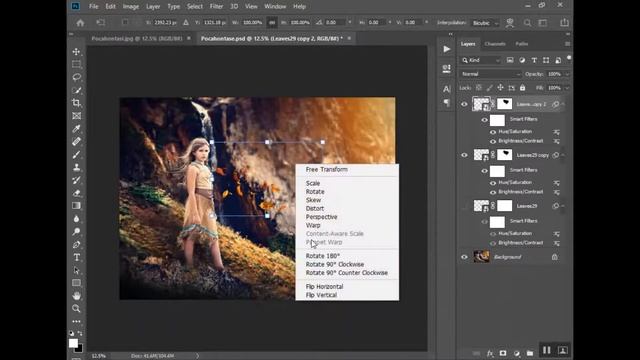Screen dimensions: 640x360
Task: Select the Eraser tool
Action: coord(76,193)
